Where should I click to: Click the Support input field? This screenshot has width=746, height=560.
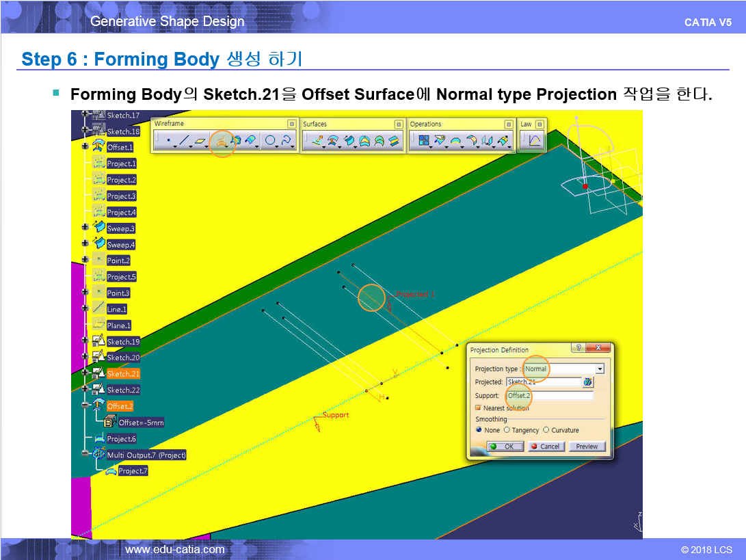[x=549, y=396]
